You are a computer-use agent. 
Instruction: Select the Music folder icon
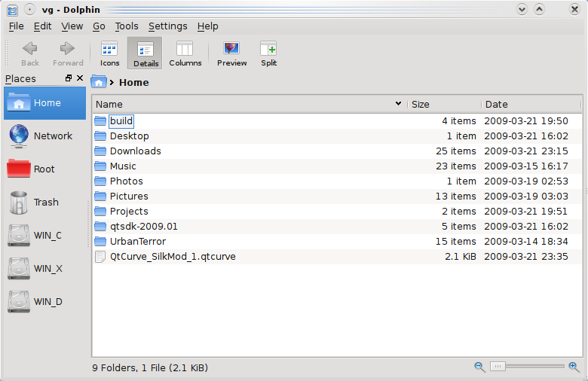click(x=100, y=166)
